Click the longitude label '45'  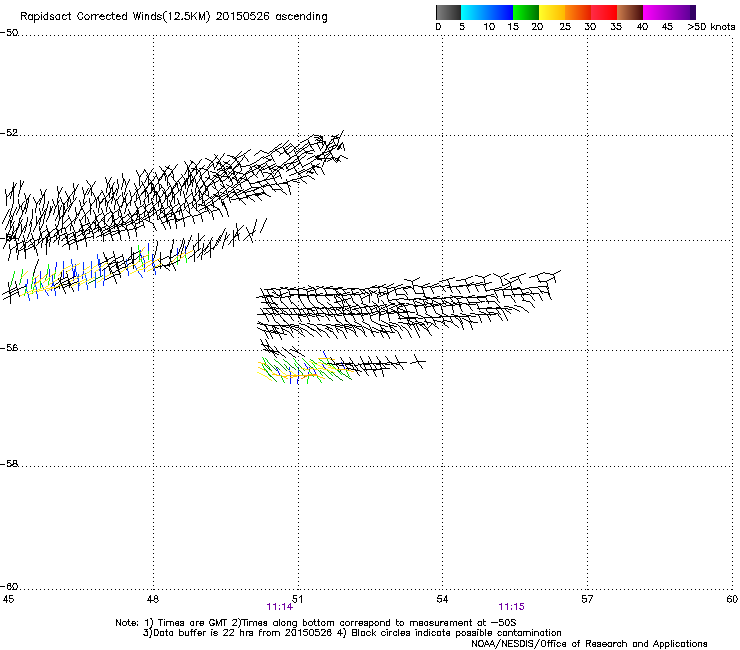point(8,599)
